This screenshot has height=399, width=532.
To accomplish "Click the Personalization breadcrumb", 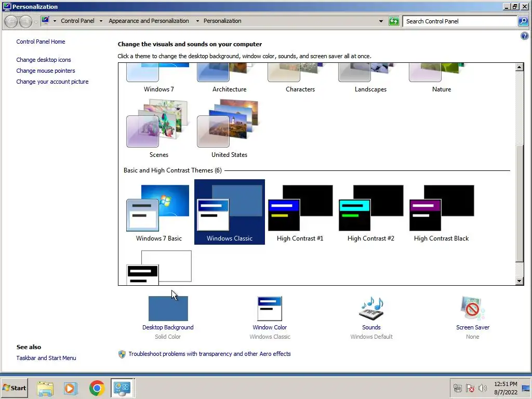I will pyautogui.click(x=222, y=21).
